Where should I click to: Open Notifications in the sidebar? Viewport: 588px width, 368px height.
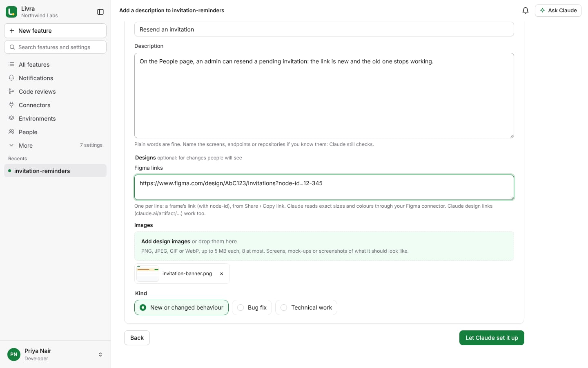55,78
